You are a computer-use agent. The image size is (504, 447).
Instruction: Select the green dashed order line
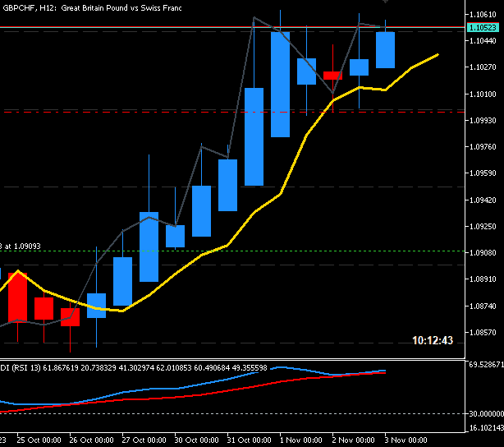(232, 251)
